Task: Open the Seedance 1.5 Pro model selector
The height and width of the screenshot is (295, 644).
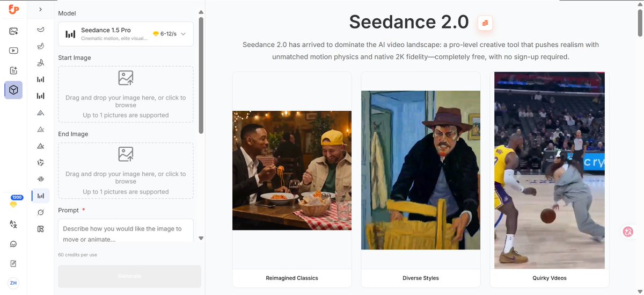Action: pyautogui.click(x=126, y=34)
